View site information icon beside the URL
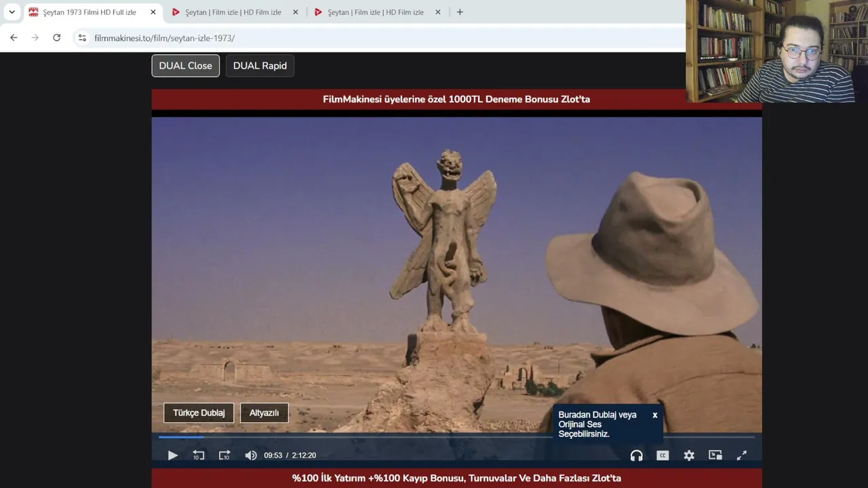The height and width of the screenshot is (488, 868). click(x=82, y=38)
